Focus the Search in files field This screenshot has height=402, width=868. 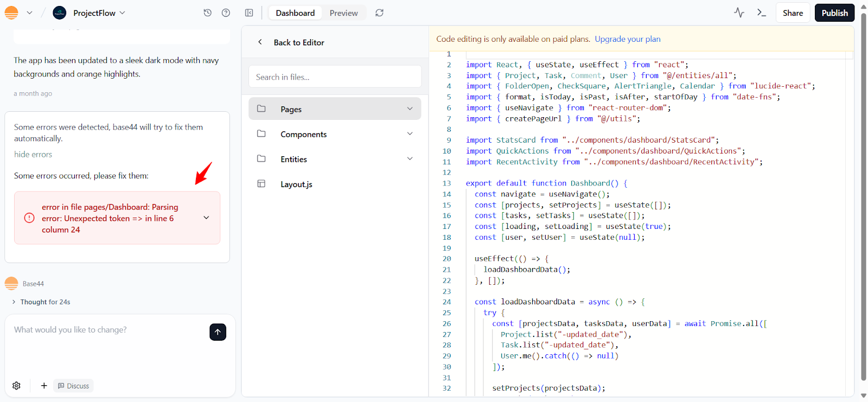tap(335, 76)
